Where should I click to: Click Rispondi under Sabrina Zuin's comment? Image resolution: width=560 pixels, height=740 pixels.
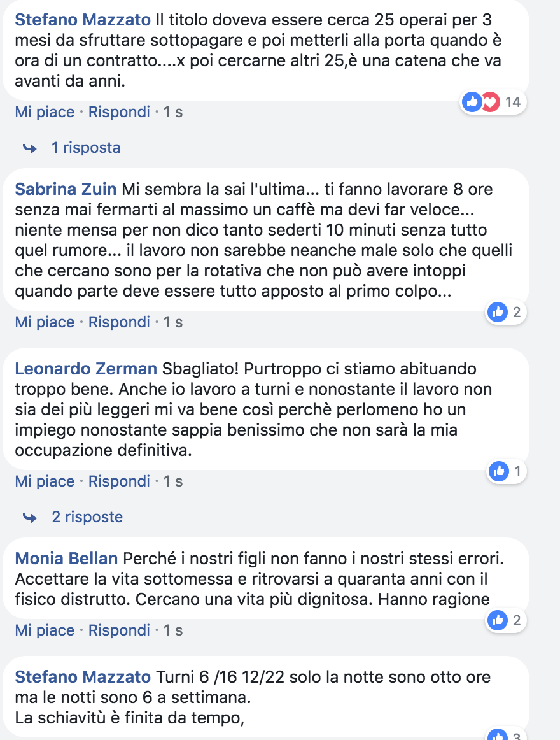(119, 322)
